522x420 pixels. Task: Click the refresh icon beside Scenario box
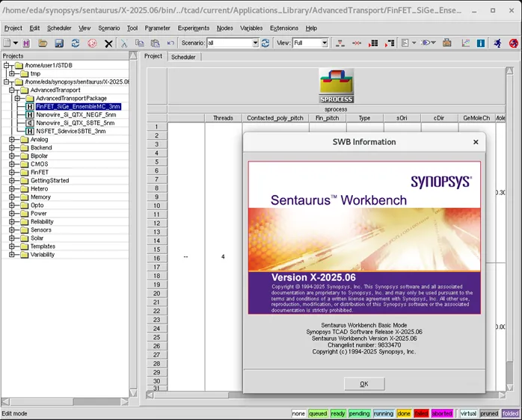tap(265, 43)
